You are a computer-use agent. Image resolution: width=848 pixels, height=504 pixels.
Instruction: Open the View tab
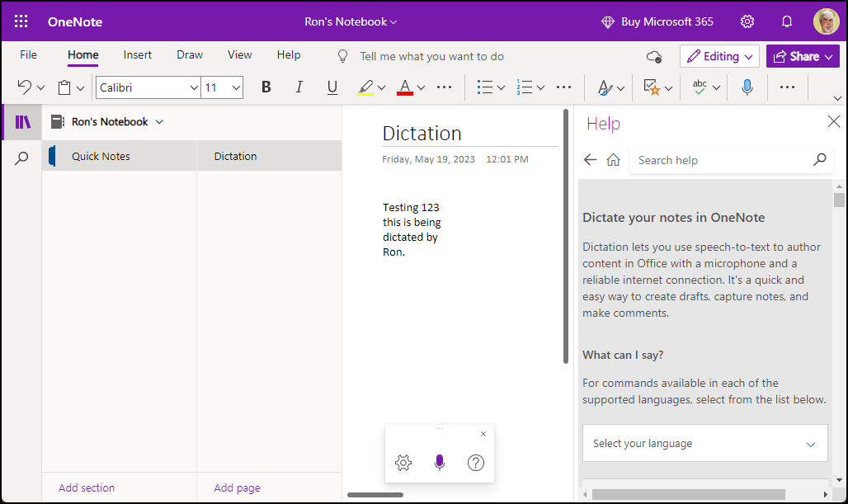(x=239, y=54)
